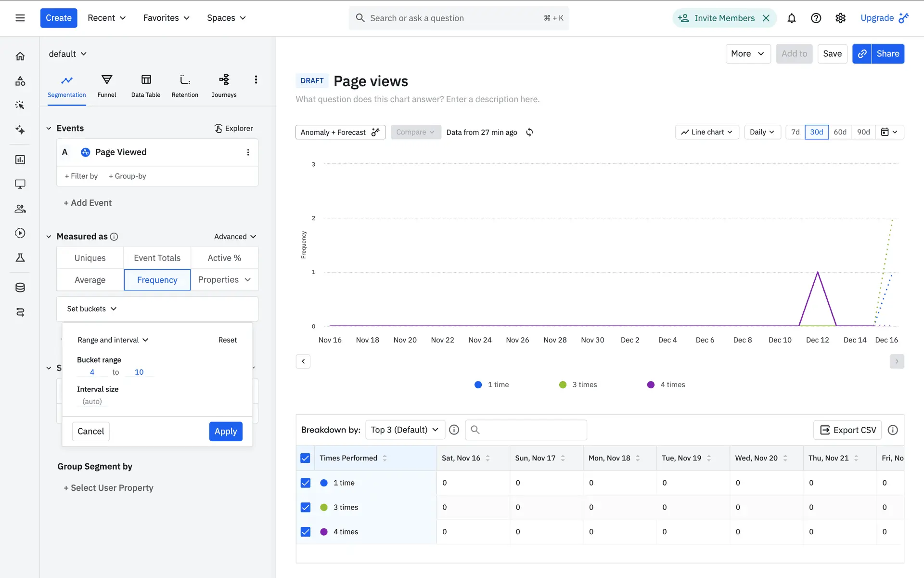
Task: Toggle the Times Performed header checkbox
Action: (306, 458)
